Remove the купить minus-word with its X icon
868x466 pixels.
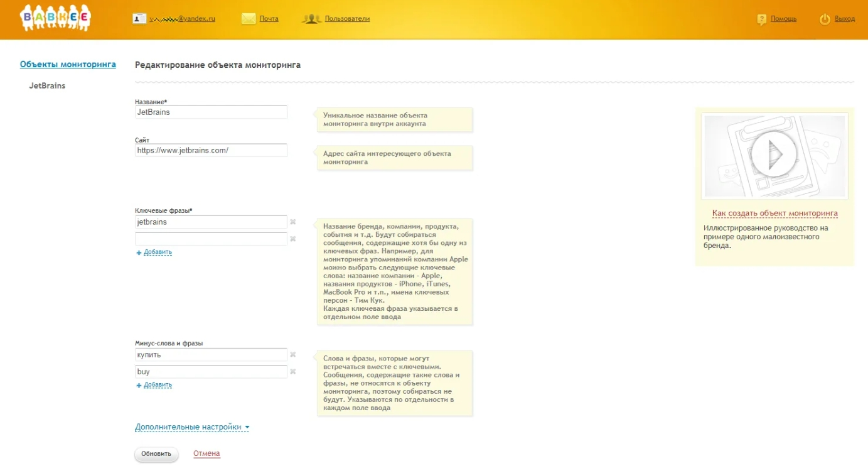point(292,355)
